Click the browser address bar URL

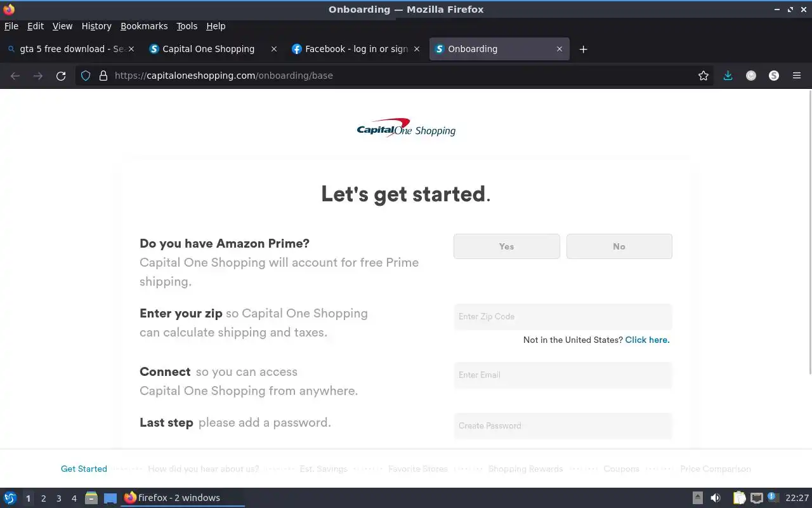224,76
